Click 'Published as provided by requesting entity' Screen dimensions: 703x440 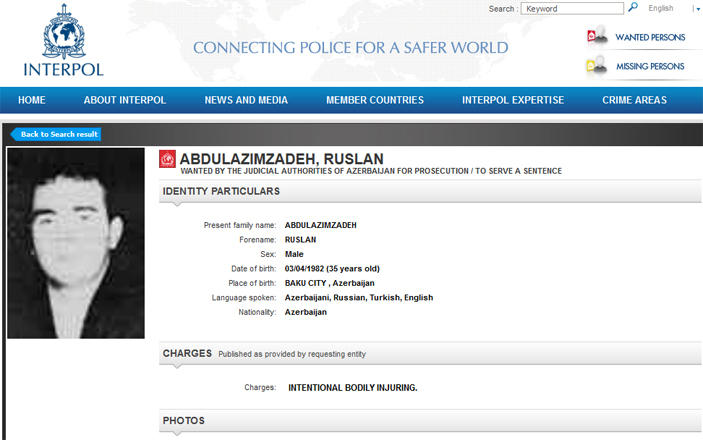[x=292, y=354]
